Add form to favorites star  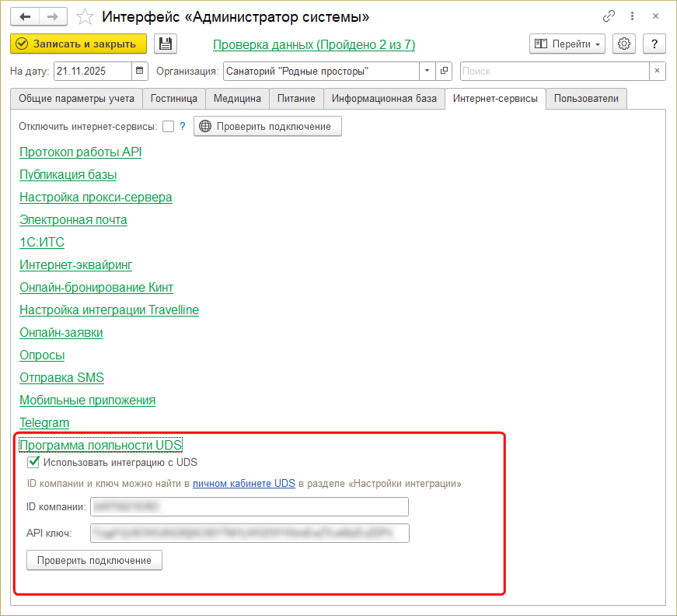click(86, 16)
